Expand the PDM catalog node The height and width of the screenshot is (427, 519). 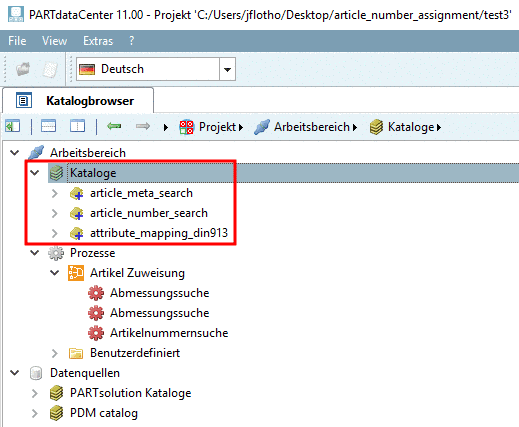point(35,413)
